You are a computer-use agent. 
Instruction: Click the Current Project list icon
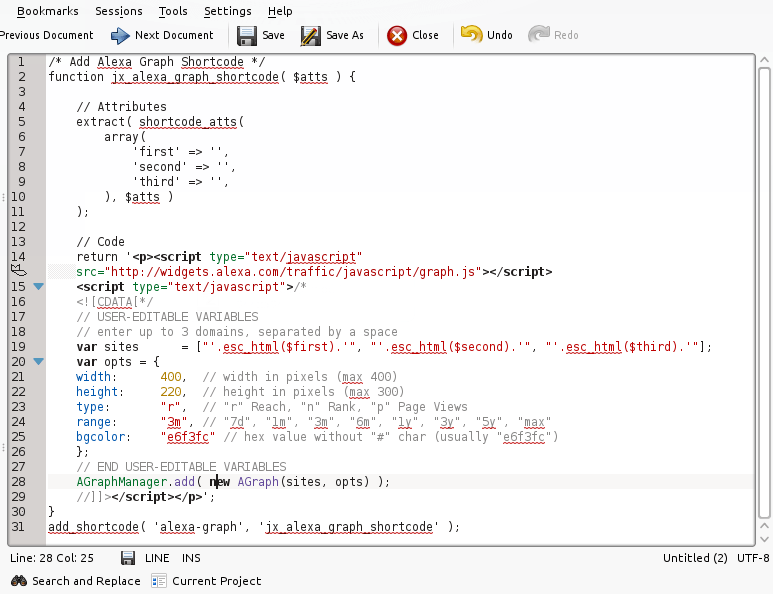(x=159, y=581)
